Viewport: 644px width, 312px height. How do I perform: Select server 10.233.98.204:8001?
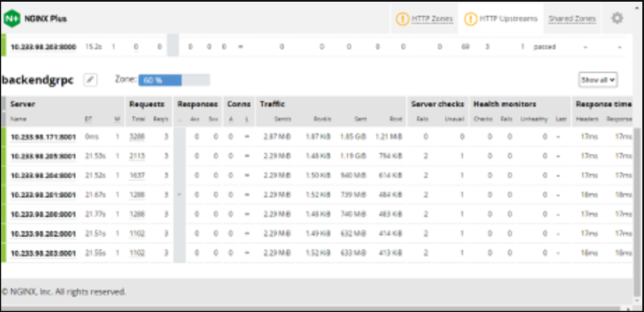click(x=43, y=176)
